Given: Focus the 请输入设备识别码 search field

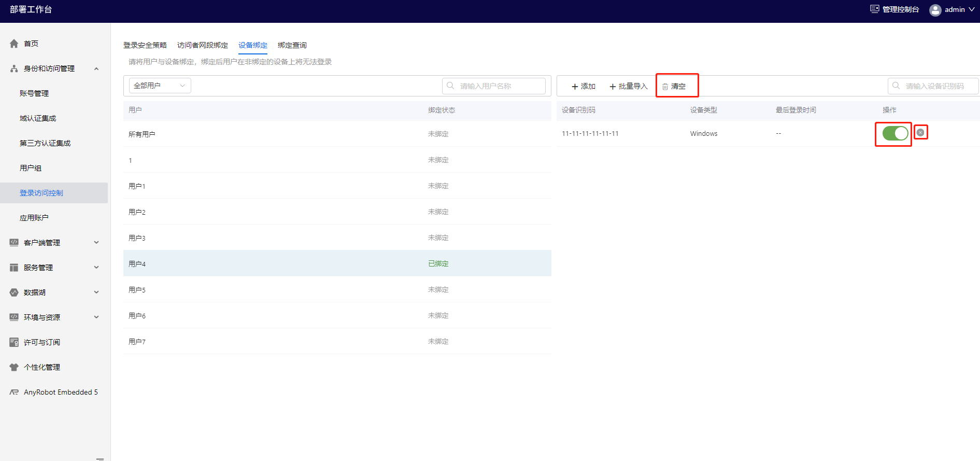Looking at the screenshot, I should click(x=933, y=86).
